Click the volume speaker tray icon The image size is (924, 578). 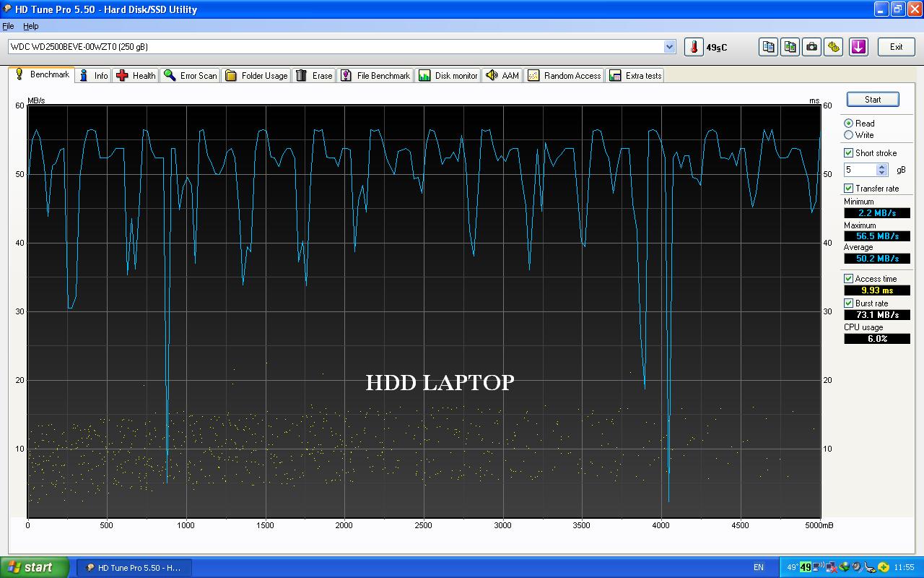pyautogui.click(x=857, y=567)
